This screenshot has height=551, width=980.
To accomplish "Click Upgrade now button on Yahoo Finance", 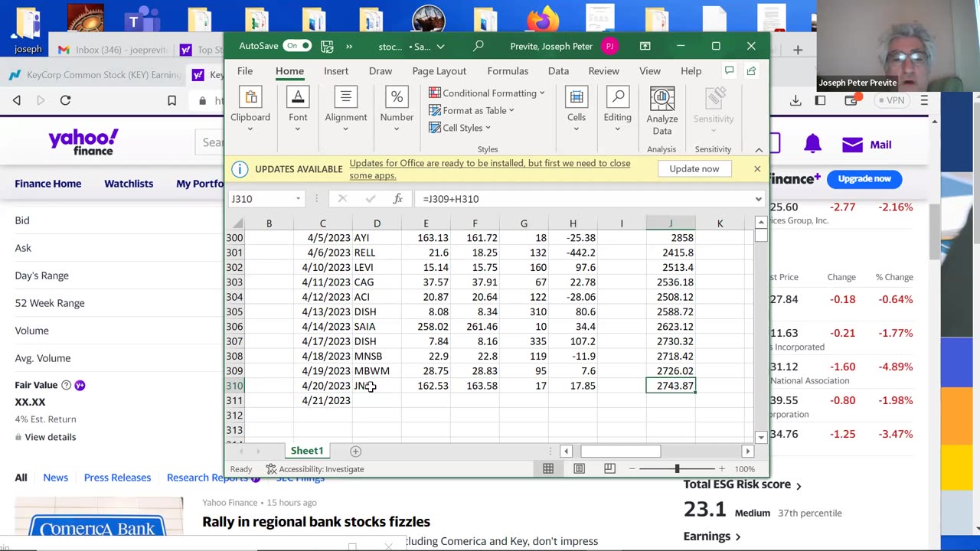I will 864,179.
